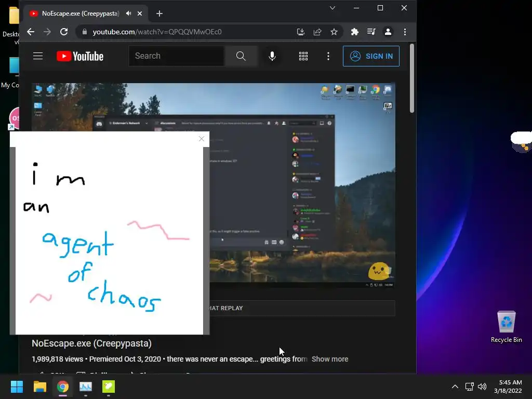Open the tab search dropdown chevron
This screenshot has height=399, width=532.
coord(332,8)
